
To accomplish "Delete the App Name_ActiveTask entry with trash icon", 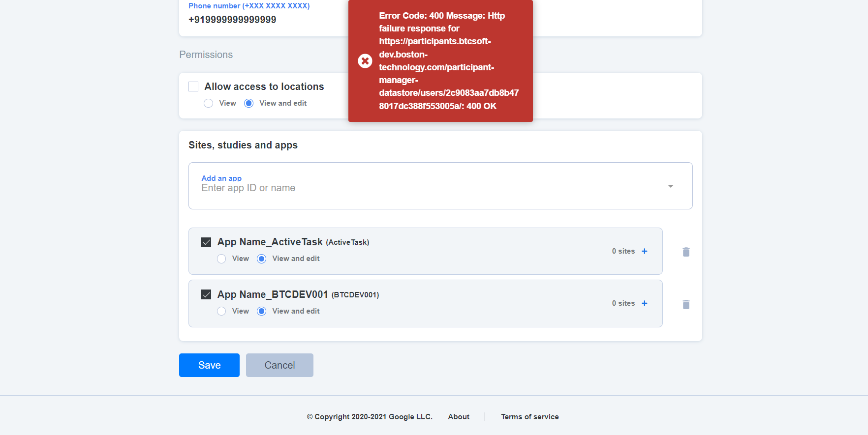I will [x=686, y=252].
